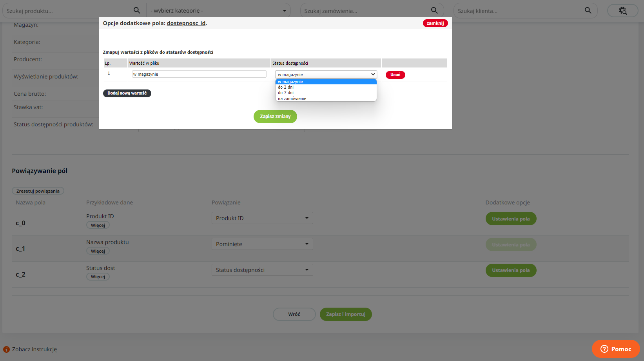Click the green 'Zapisz zmiany' button

point(275,117)
